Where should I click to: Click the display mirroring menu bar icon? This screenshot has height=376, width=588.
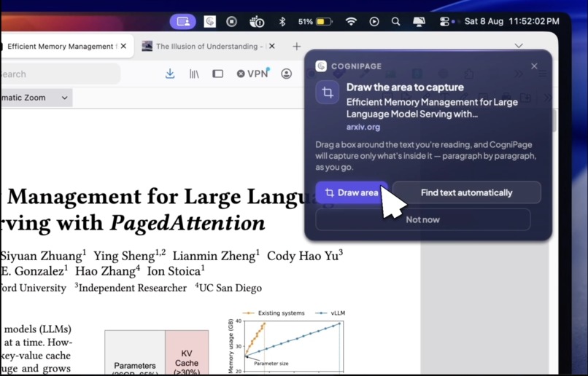pos(419,21)
